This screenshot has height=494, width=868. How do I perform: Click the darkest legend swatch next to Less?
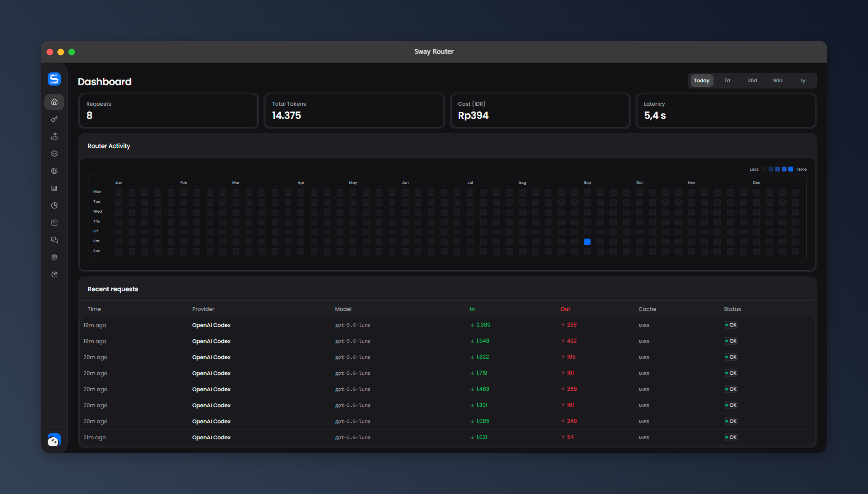point(764,169)
